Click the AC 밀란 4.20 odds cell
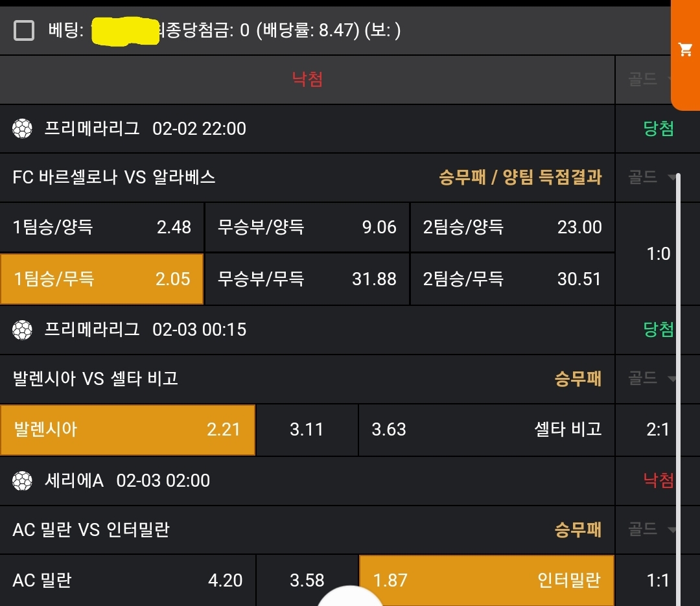 coord(127,580)
